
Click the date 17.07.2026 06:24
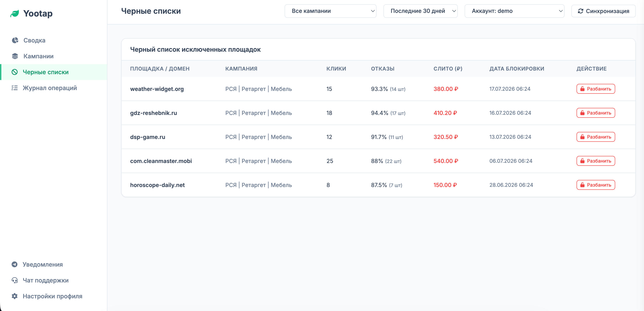coord(510,89)
